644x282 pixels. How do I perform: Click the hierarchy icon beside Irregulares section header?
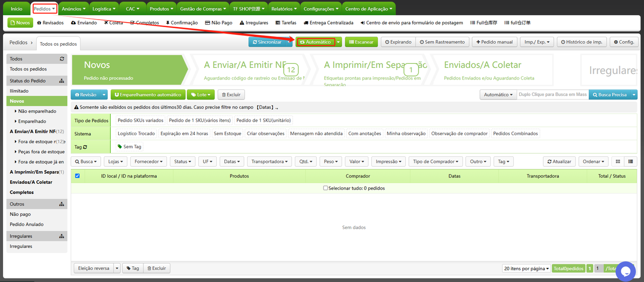[62, 236]
